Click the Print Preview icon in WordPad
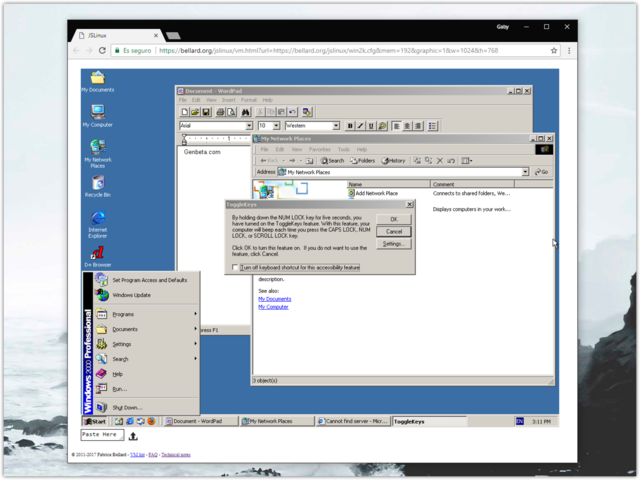Viewport: 640px width, 480px height. tap(231, 112)
